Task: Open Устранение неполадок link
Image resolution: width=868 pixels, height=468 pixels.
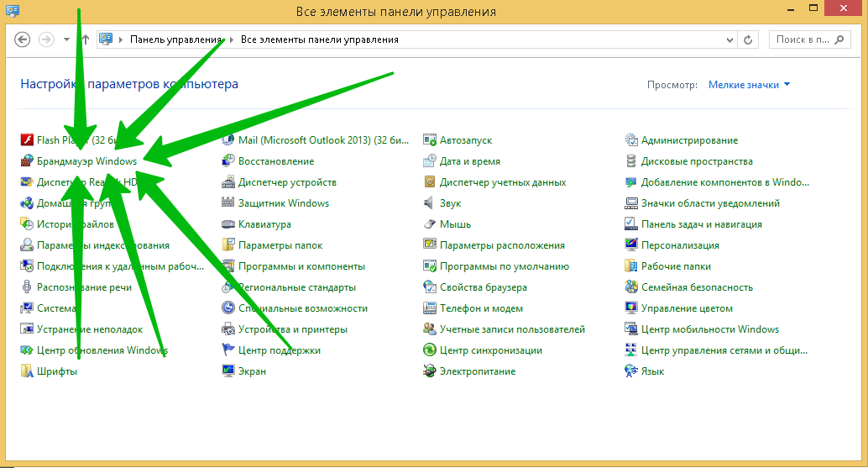Action: (90, 329)
